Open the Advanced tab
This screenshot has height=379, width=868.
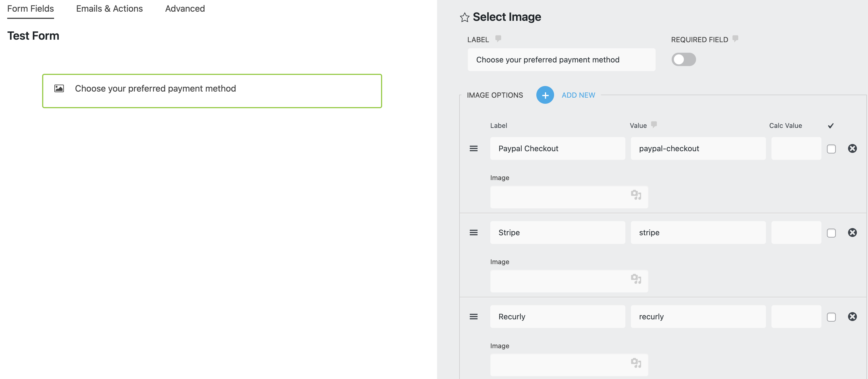(x=184, y=8)
